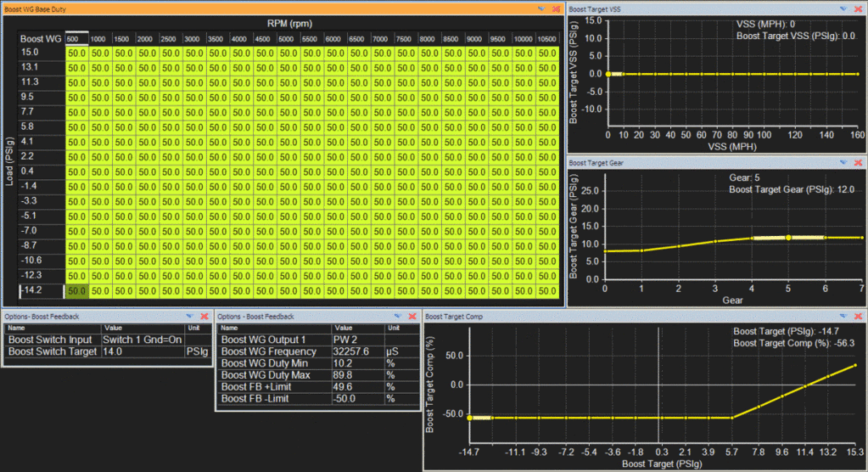The height and width of the screenshot is (472, 868).
Task: Click the 50.0 cell at 15.0 load, 500 RPM
Action: [x=77, y=53]
